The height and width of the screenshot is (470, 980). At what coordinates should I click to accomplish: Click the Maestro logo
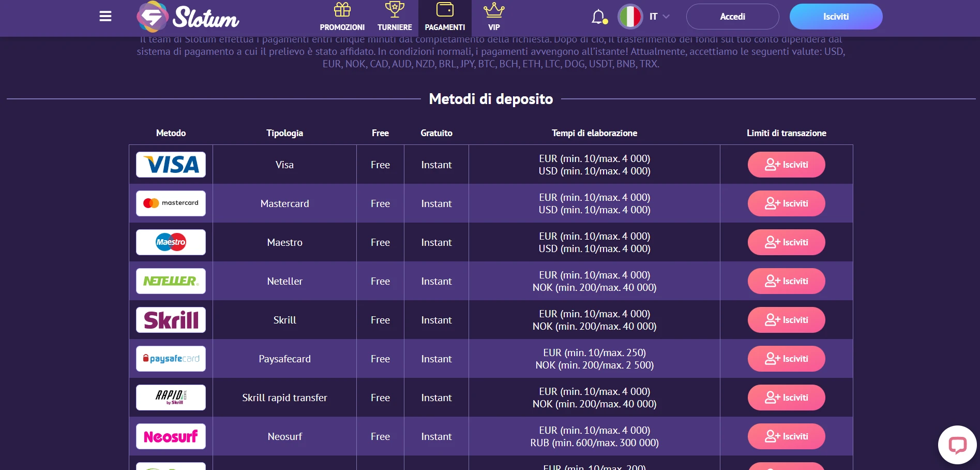click(171, 242)
